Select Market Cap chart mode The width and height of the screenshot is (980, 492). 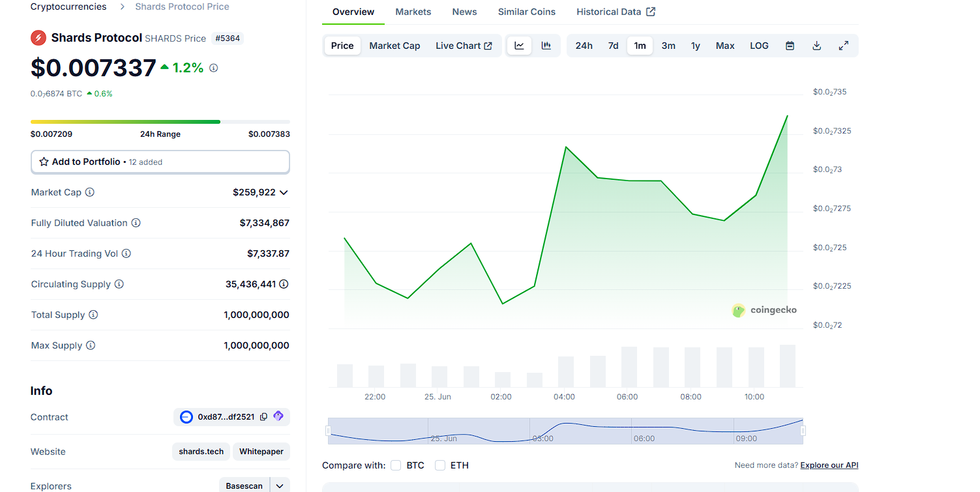(x=394, y=46)
